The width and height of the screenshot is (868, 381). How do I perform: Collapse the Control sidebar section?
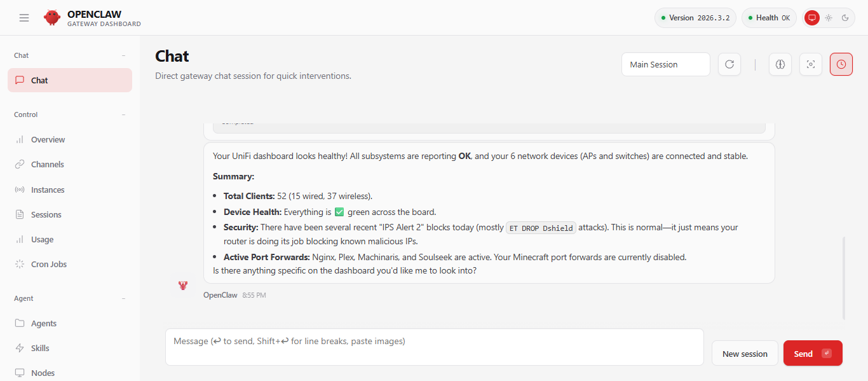tap(123, 114)
